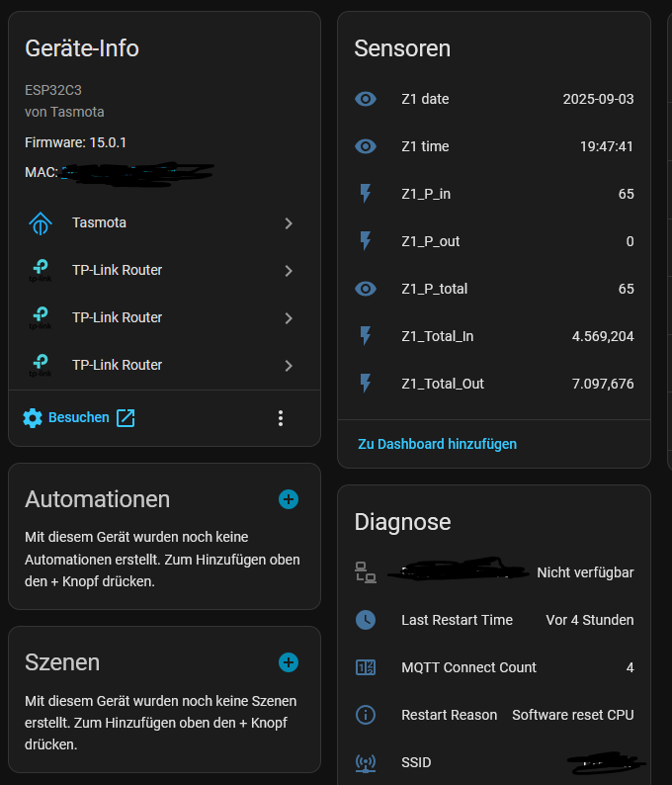Click the info icon for Restart Reason
Image resolution: width=672 pixels, height=785 pixels.
point(366,715)
